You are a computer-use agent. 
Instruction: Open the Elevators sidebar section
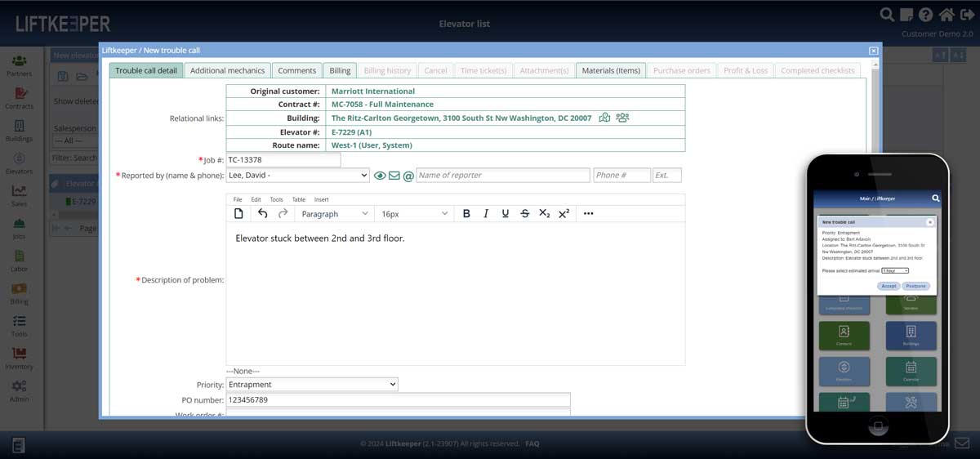click(19, 163)
